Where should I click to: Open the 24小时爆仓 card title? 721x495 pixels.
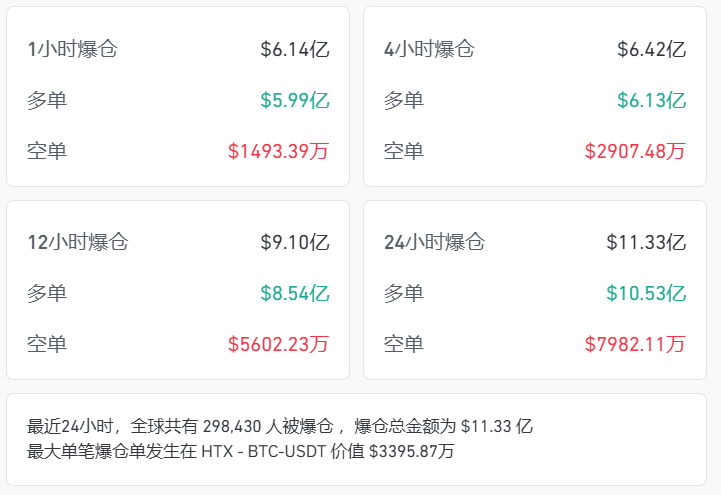[x=434, y=242]
